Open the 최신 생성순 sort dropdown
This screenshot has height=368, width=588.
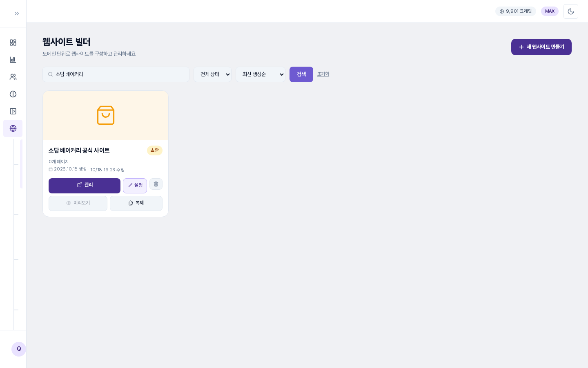tap(261, 74)
